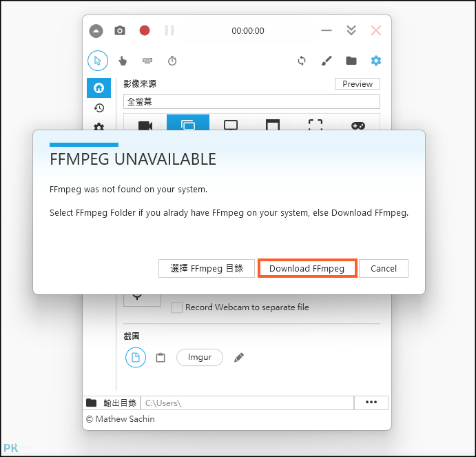476x457 pixels.
Task: Select the region source icon
Action: (315, 125)
